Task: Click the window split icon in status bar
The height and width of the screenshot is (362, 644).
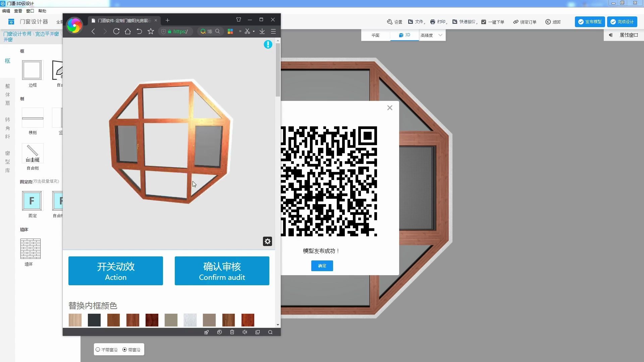Action: (x=258, y=332)
